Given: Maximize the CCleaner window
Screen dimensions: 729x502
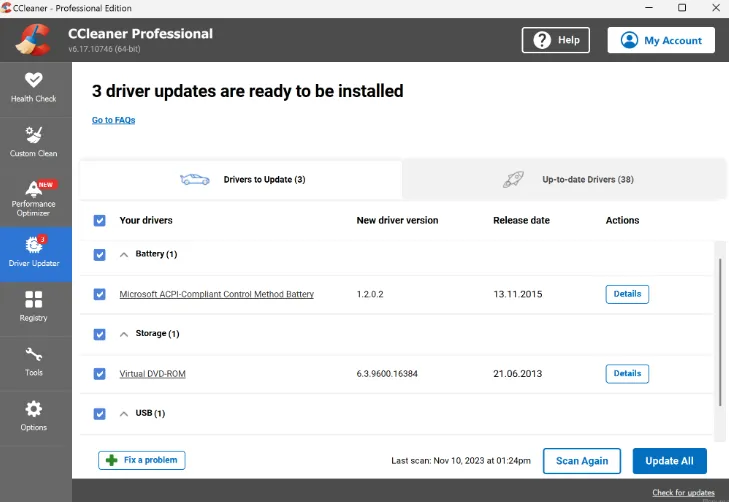Looking at the screenshot, I should click(x=682, y=8).
